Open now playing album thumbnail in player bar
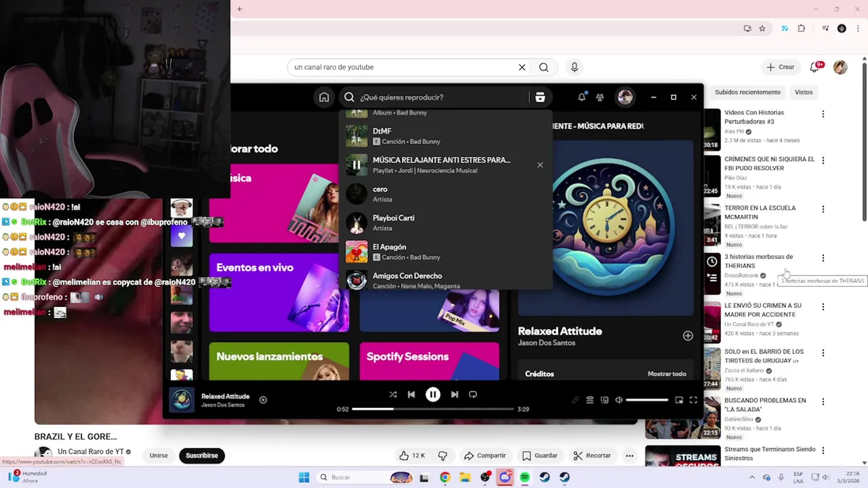This screenshot has width=868, height=488. (x=181, y=400)
